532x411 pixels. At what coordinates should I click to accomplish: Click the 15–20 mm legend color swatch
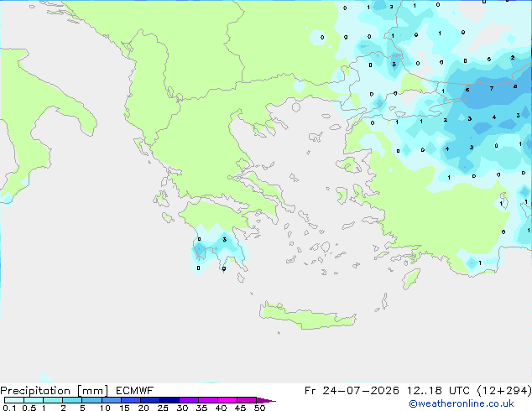point(131,400)
